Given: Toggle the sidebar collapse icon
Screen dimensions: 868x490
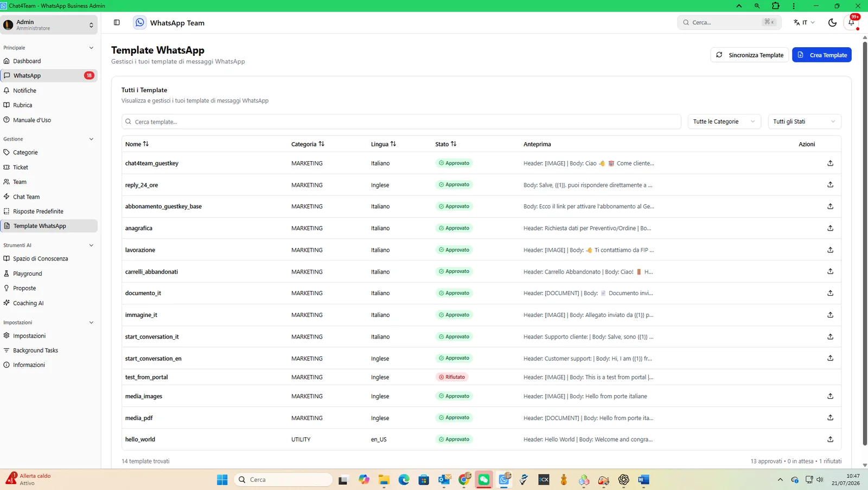Looking at the screenshot, I should (117, 22).
